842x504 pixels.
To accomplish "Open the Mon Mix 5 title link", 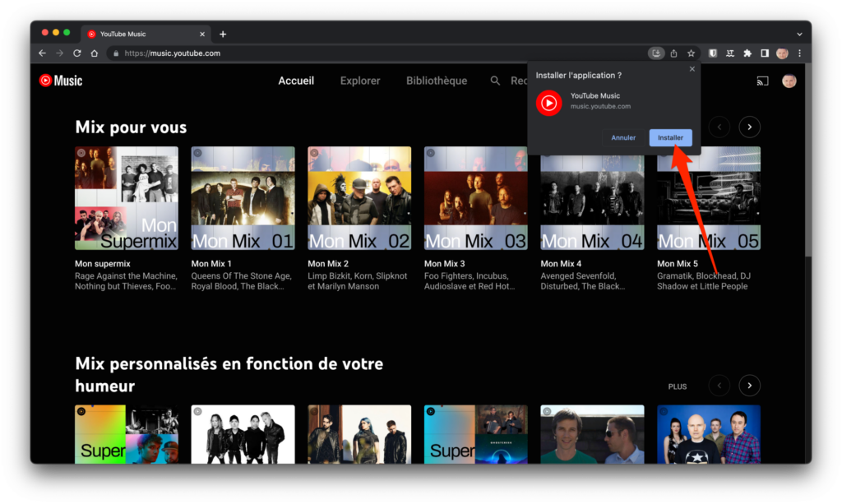I will (x=678, y=264).
